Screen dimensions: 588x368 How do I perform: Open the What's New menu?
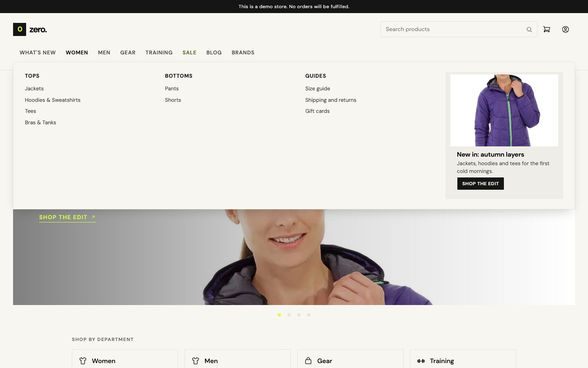pyautogui.click(x=38, y=52)
